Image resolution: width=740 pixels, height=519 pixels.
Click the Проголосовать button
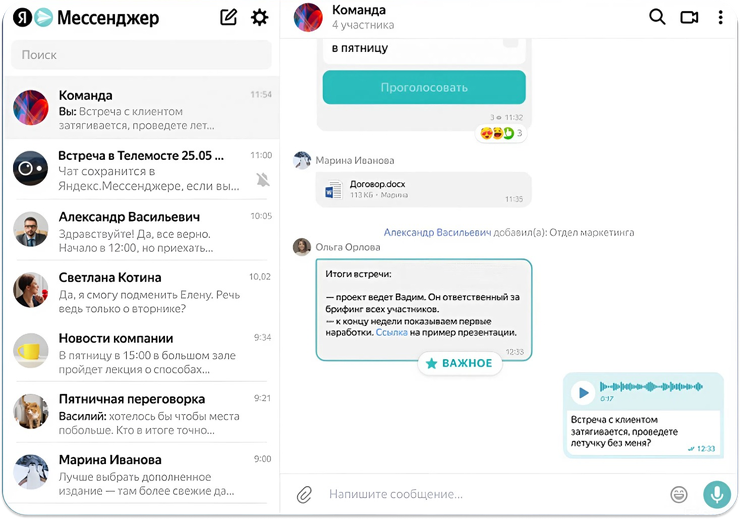pos(424,87)
